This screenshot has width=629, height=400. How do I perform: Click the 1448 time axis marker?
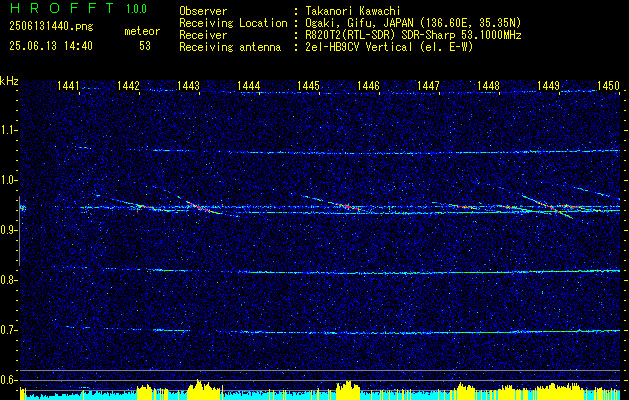pos(489,86)
